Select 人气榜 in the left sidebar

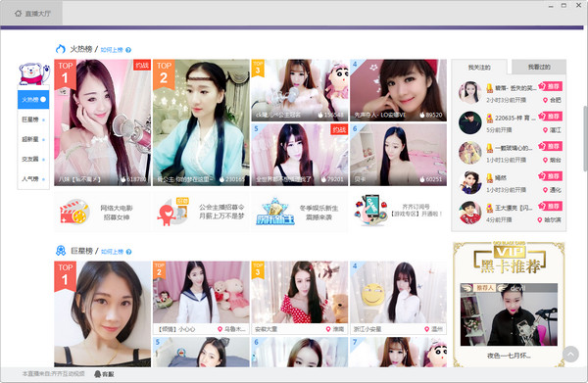point(33,179)
